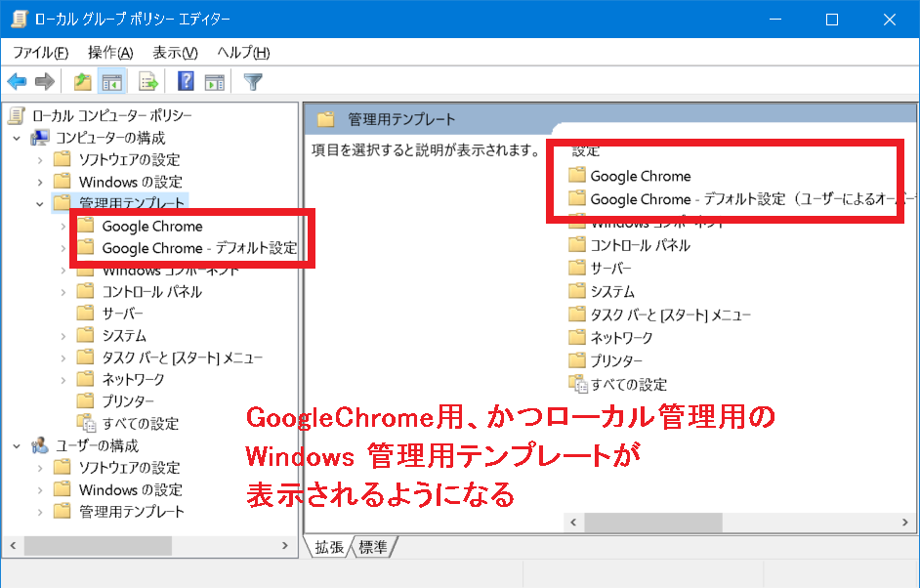This screenshot has width=920, height=588.
Task: Expand the Google Chrome tree node
Action: (63, 226)
